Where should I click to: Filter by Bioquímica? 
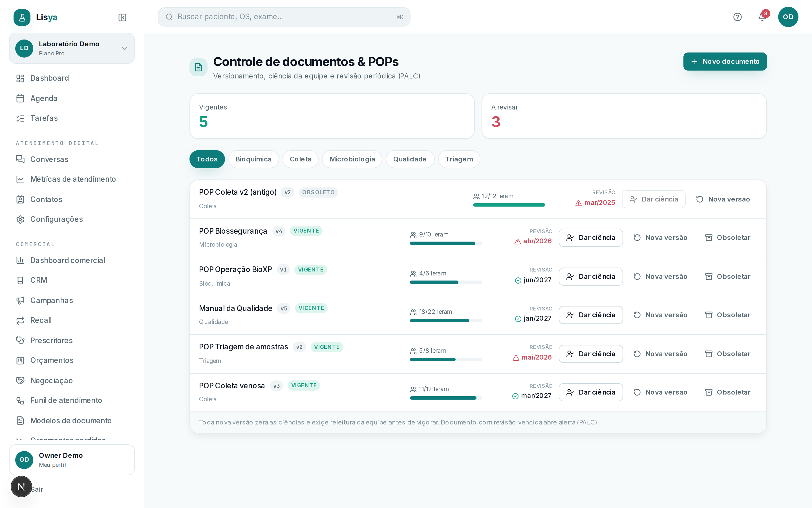(x=253, y=159)
